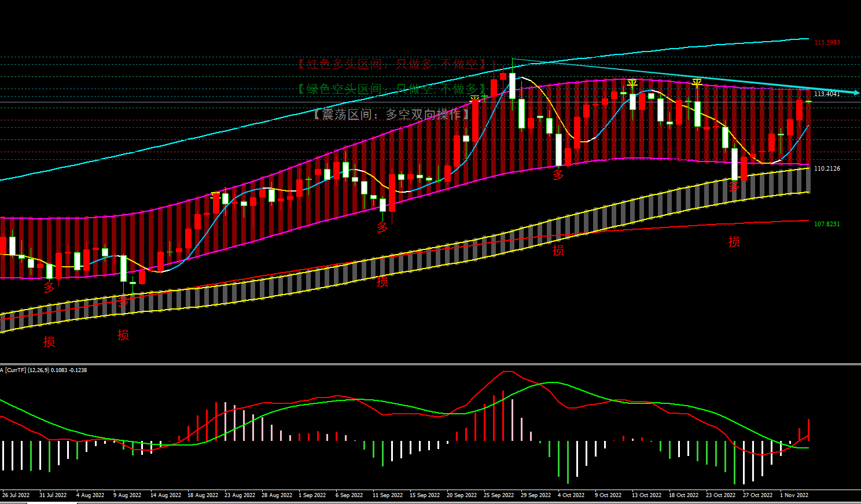The width and height of the screenshot is (861, 504).
Task: Select the red 多头区间 bullish zone label
Action: click(392, 64)
